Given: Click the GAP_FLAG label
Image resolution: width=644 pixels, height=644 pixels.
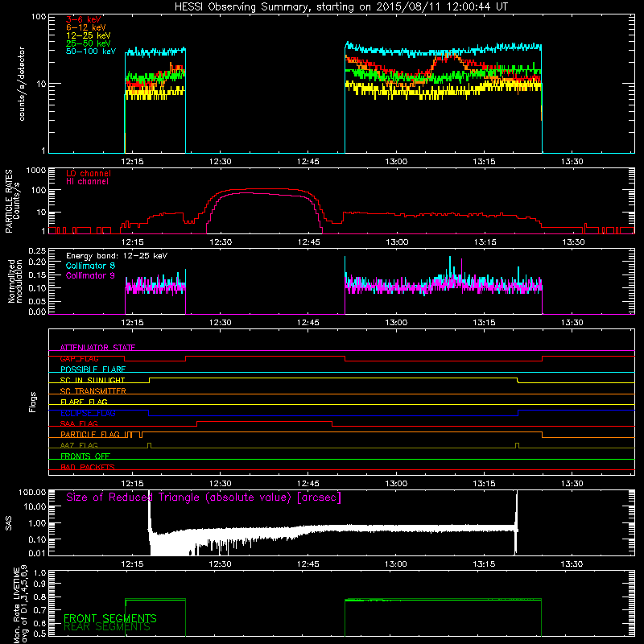Looking at the screenshot, I should coord(79,358).
